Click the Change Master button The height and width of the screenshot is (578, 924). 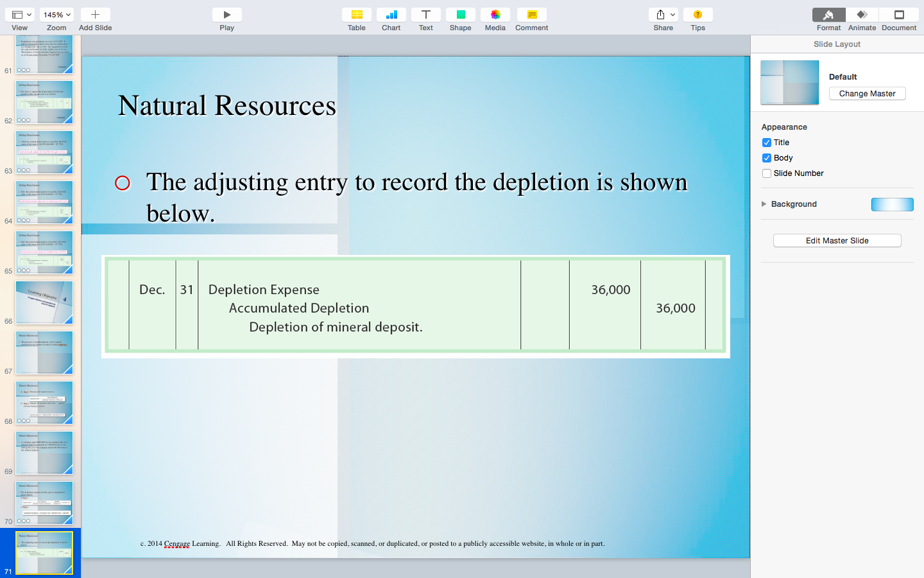[x=868, y=94]
